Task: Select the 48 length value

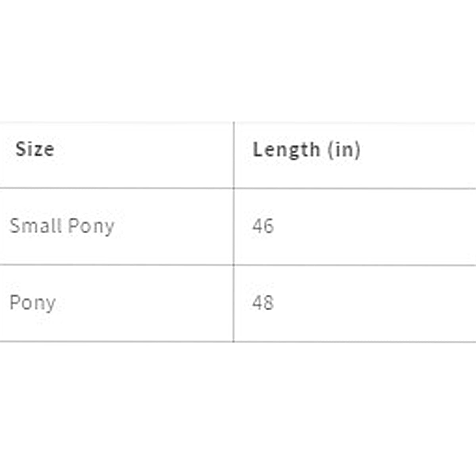Action: point(263,303)
